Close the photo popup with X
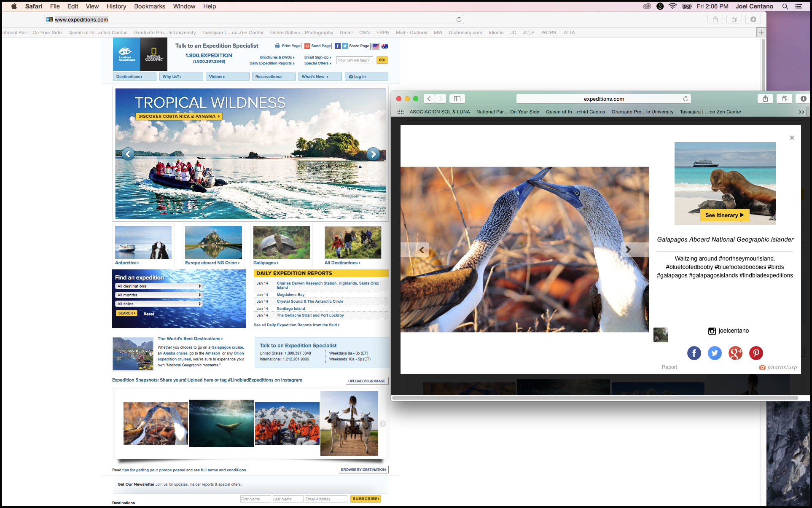The width and height of the screenshot is (812, 508). pyautogui.click(x=792, y=137)
